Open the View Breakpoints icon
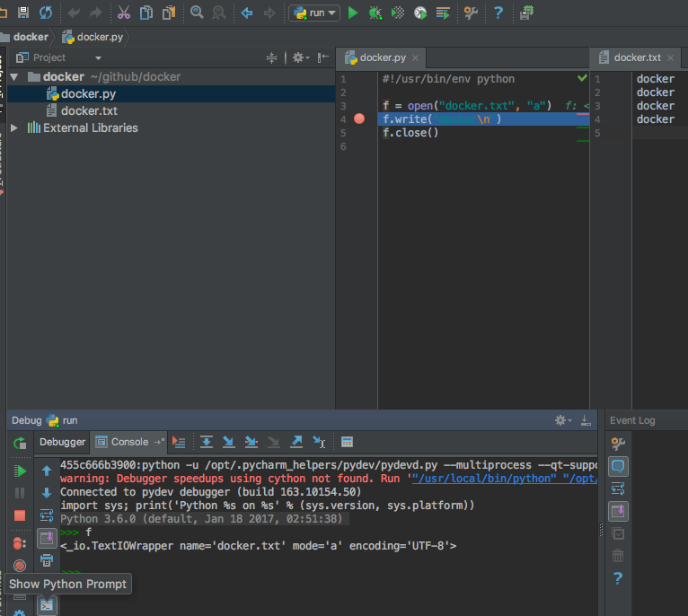688x616 pixels. click(x=19, y=543)
